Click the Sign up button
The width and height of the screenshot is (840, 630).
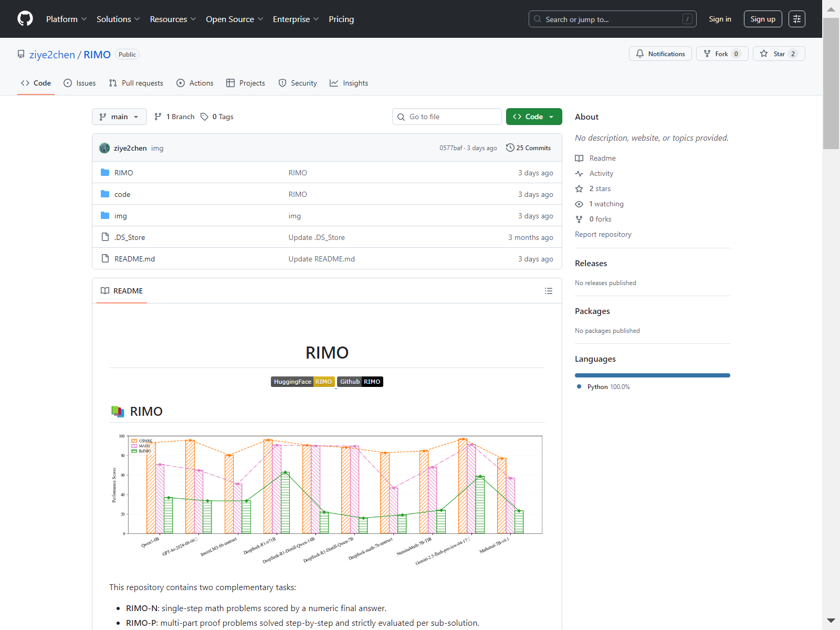(x=763, y=19)
